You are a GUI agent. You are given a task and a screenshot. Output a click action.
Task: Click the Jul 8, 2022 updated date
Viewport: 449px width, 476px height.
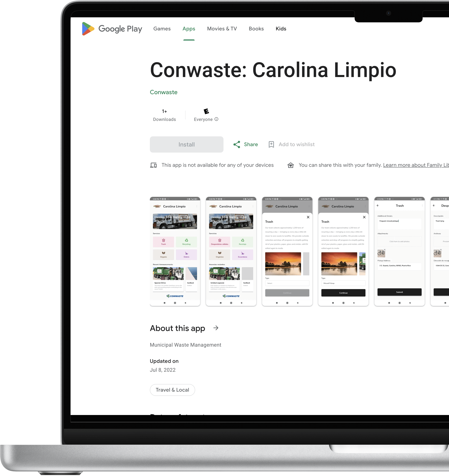pyautogui.click(x=163, y=370)
